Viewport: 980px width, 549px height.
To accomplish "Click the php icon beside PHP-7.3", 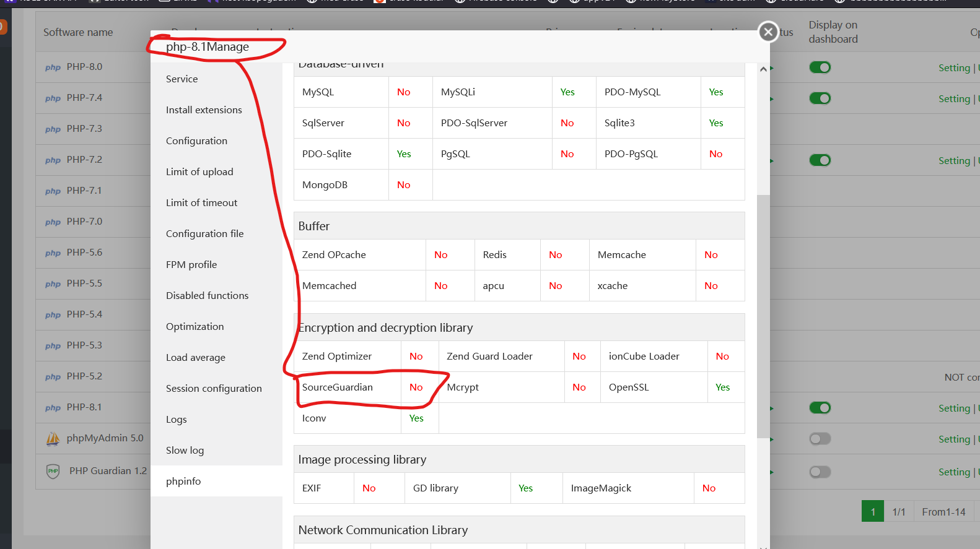I will 53,129.
